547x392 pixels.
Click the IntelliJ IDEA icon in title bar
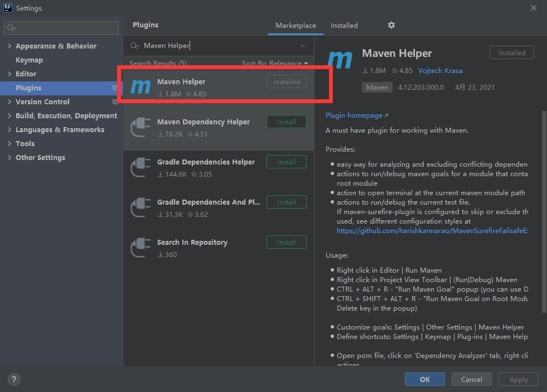point(8,8)
